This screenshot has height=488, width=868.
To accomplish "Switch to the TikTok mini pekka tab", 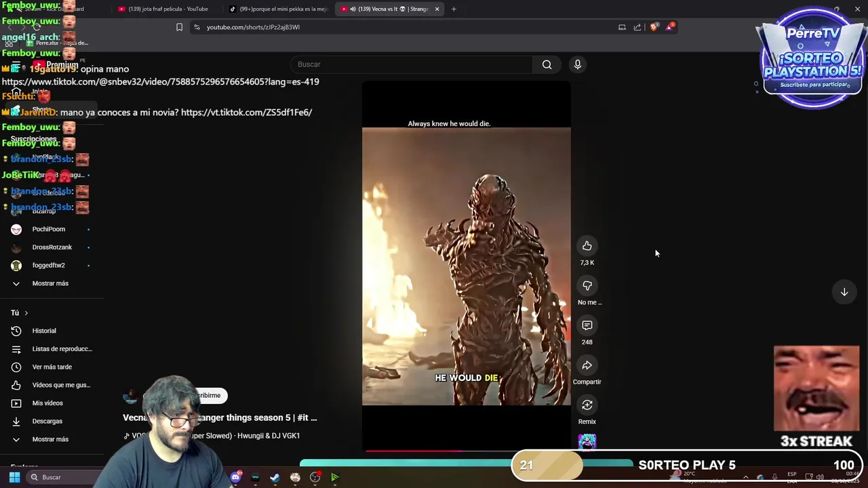I will coord(278,9).
